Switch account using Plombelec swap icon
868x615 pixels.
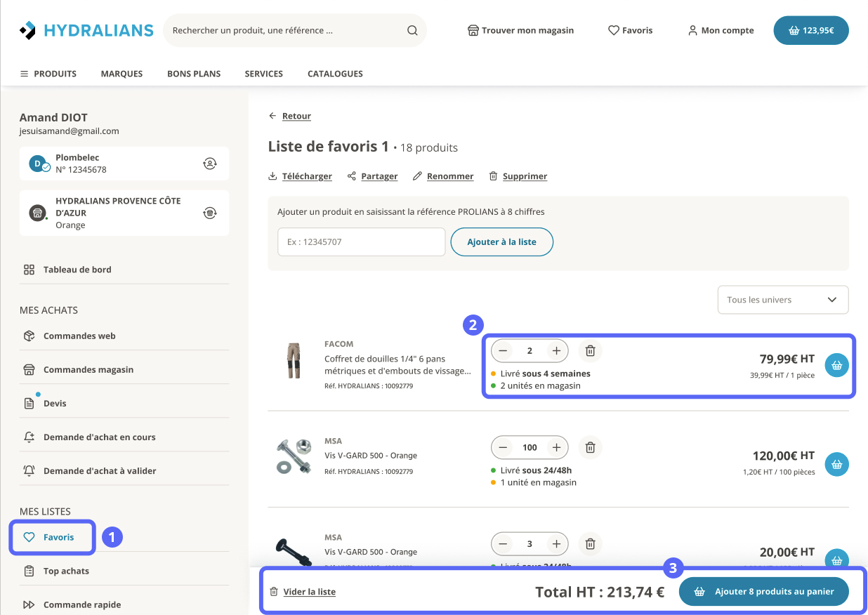[x=209, y=164]
